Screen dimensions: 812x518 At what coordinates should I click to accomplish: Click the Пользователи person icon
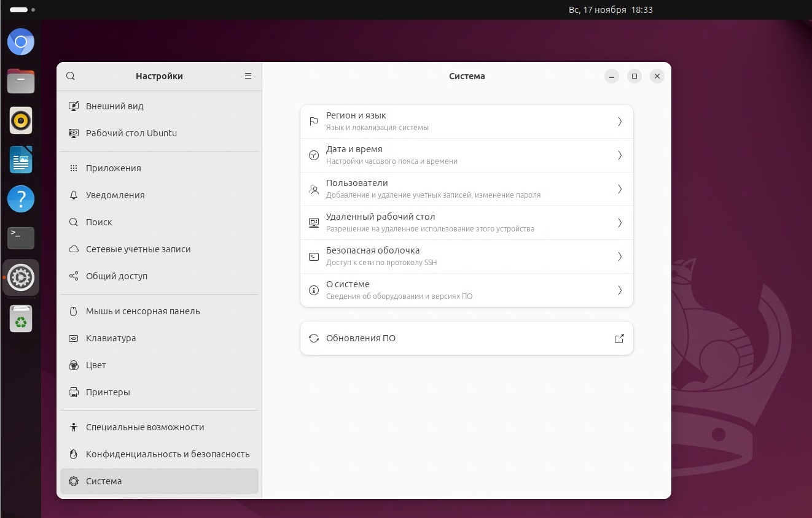coord(314,189)
